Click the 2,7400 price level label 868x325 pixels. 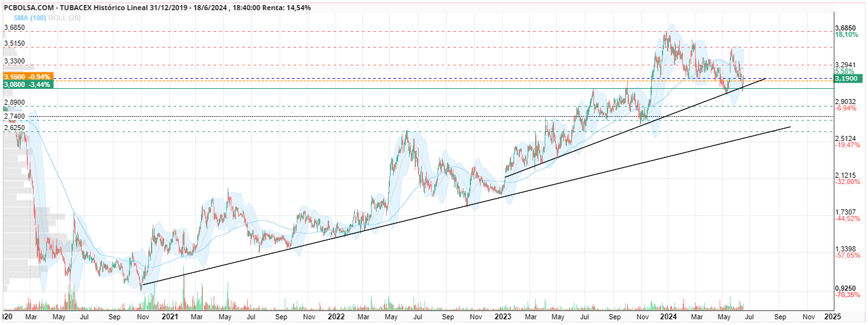pos(15,117)
